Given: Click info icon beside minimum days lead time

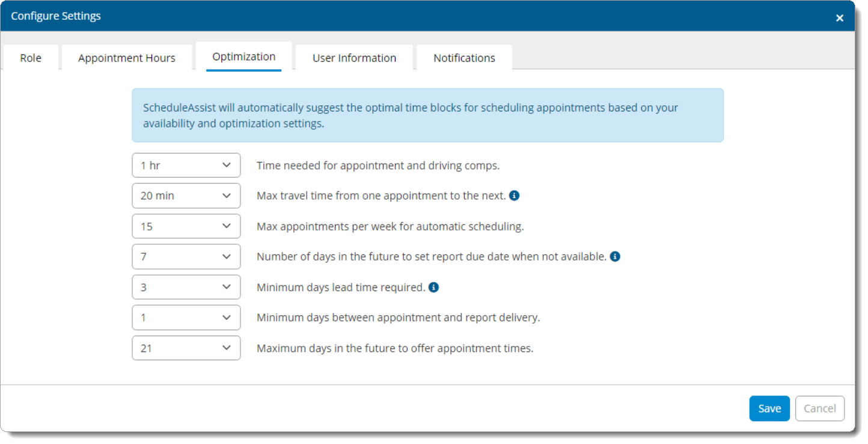Looking at the screenshot, I should click(x=433, y=287).
